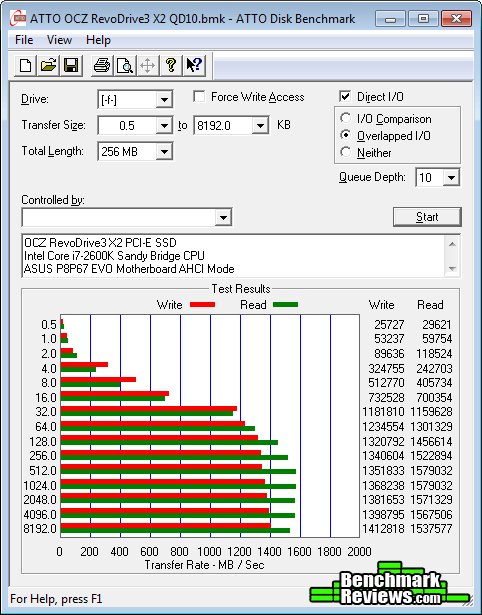
Task: Maximize the ATTO Disk Benchmark window
Action: pyautogui.click(x=423, y=18)
